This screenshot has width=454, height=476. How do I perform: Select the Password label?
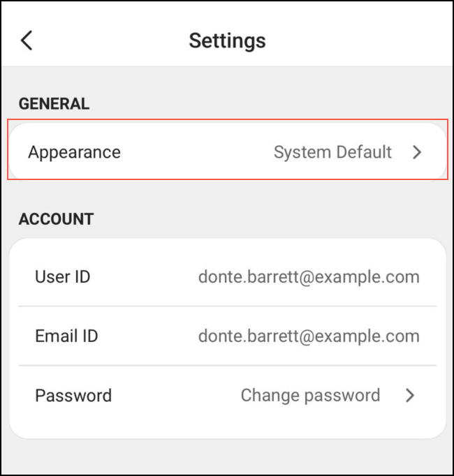click(x=73, y=396)
